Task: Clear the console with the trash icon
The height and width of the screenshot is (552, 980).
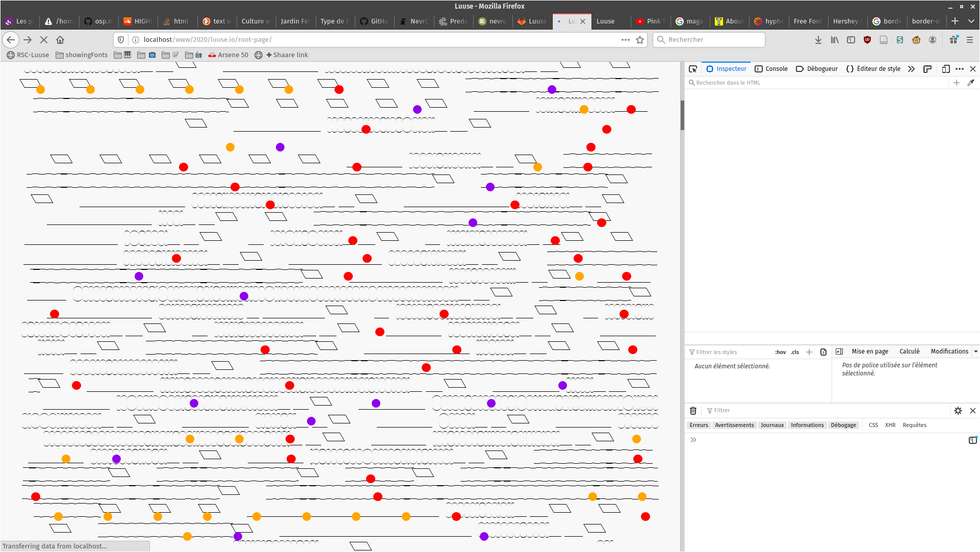Action: click(693, 411)
